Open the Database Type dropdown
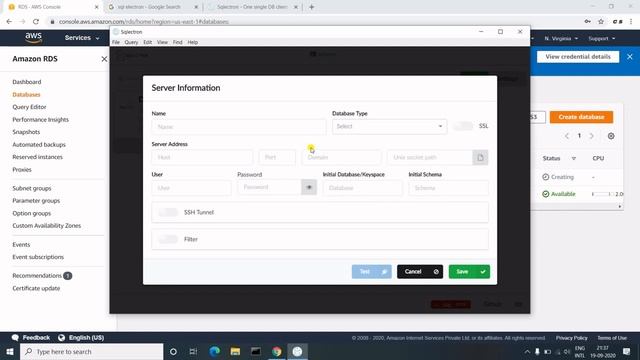640x360 pixels. (389, 127)
